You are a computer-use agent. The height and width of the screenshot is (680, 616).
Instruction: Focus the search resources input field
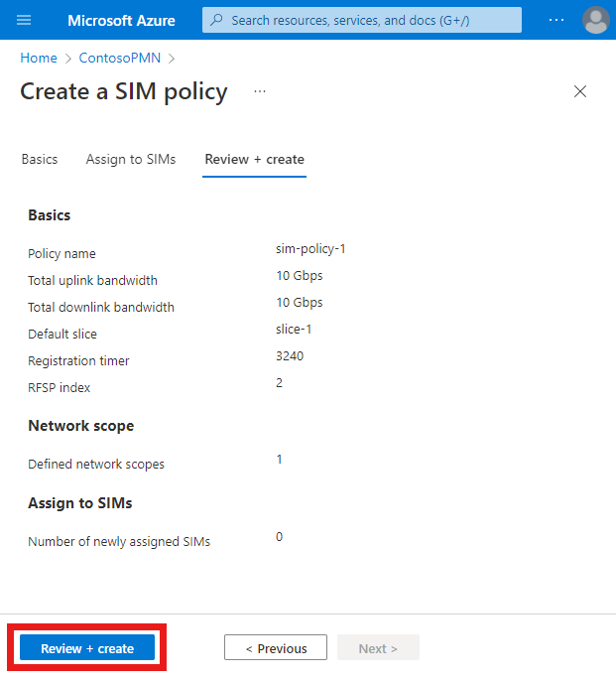[x=362, y=20]
